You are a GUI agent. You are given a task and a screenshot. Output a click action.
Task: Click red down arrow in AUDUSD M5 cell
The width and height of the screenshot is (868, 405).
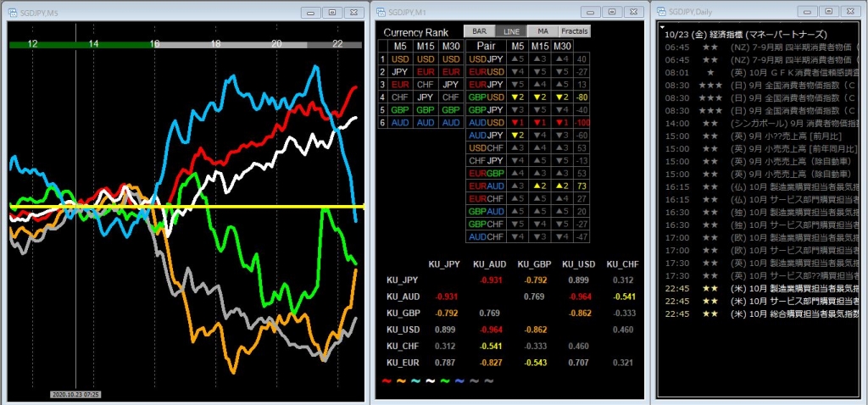click(x=516, y=122)
